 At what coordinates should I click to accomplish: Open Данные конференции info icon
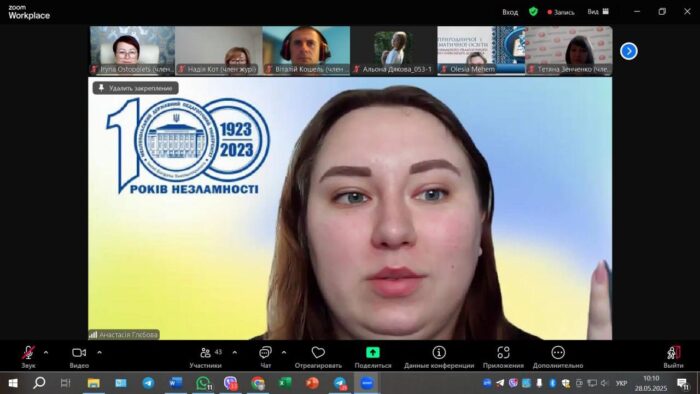coord(439,353)
